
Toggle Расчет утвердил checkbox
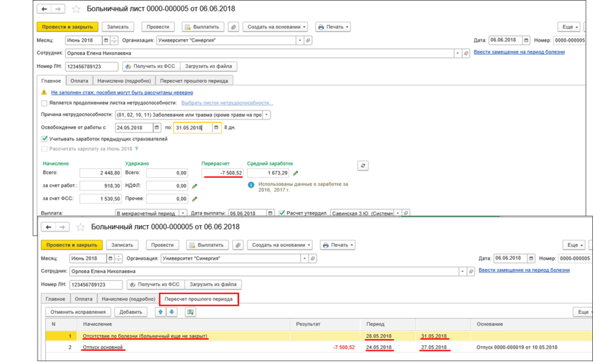pyautogui.click(x=281, y=213)
